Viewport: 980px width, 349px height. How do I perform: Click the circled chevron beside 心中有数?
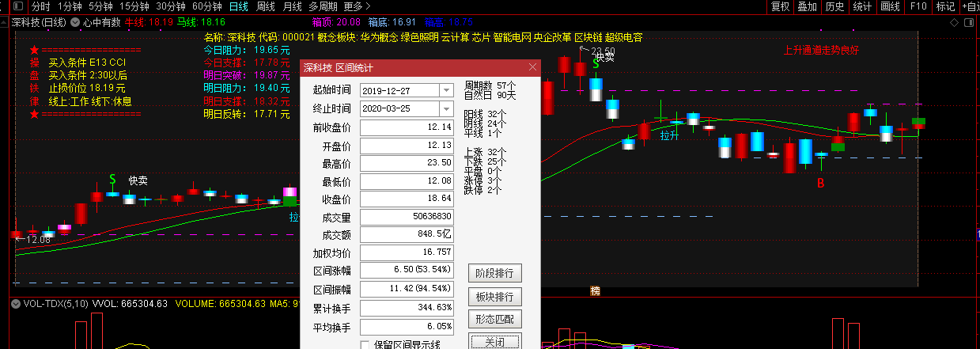coord(75,22)
